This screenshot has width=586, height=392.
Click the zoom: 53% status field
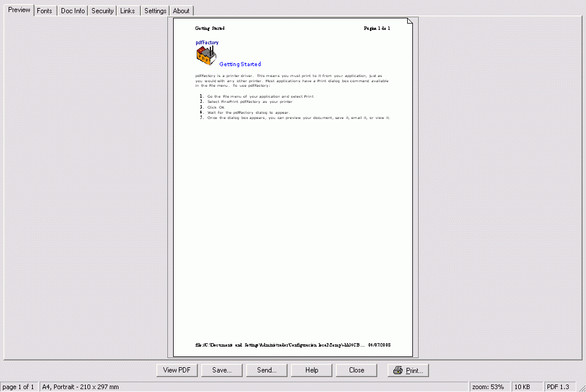click(488, 387)
